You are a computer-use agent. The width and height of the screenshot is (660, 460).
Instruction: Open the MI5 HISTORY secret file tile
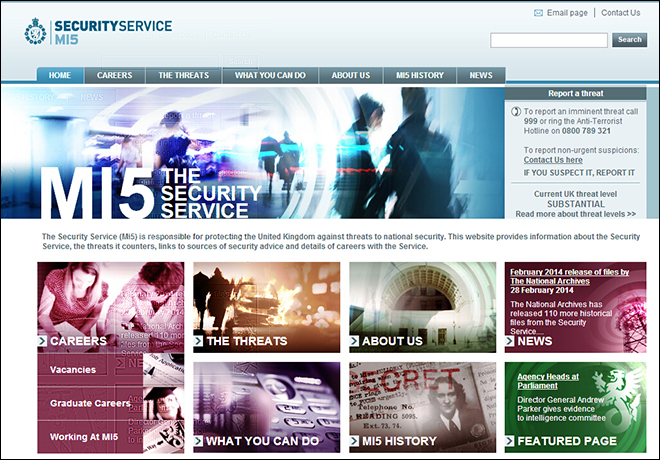point(423,407)
